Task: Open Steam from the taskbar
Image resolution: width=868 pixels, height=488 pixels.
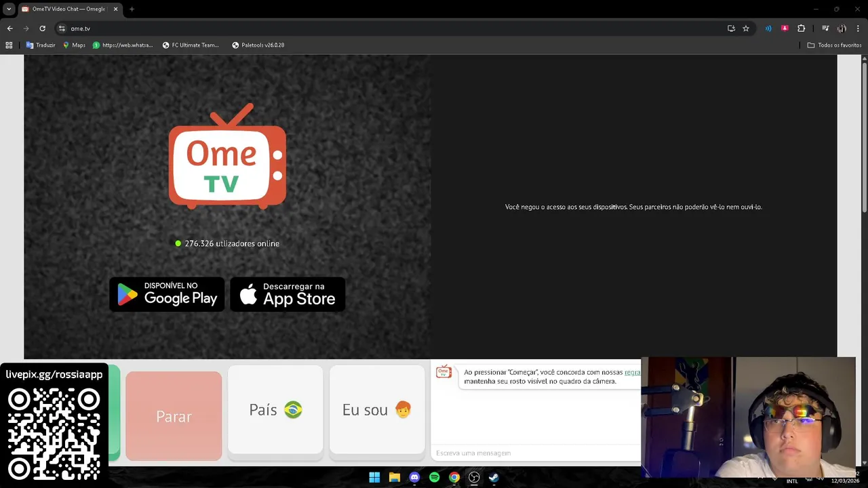Action: (x=494, y=477)
